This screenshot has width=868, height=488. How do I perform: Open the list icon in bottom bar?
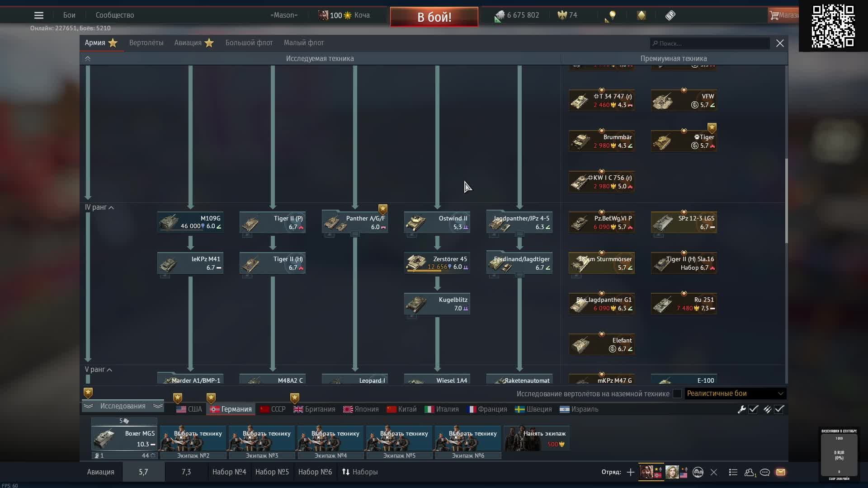733,472
